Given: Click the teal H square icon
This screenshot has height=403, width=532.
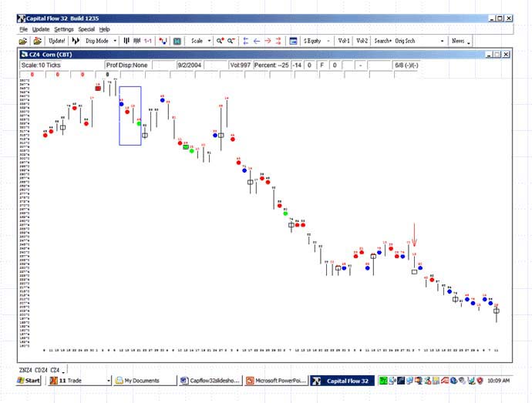Looking at the screenshot, I should coord(177,40).
